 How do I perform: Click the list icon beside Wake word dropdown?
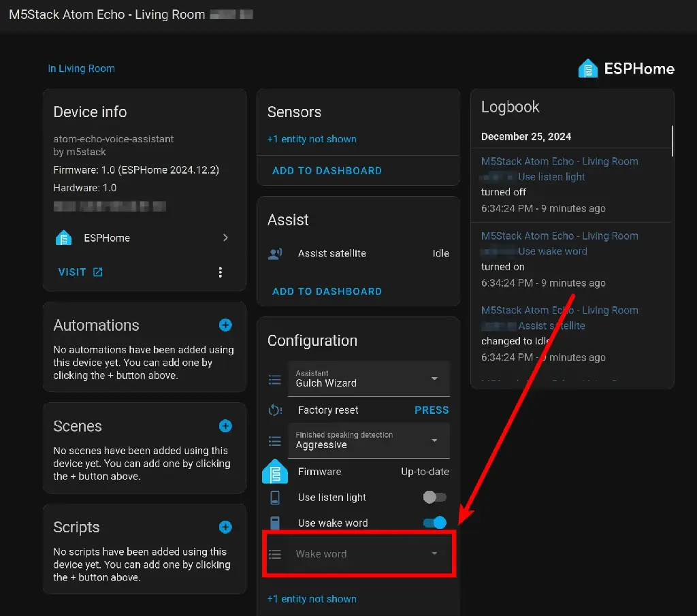coord(275,554)
